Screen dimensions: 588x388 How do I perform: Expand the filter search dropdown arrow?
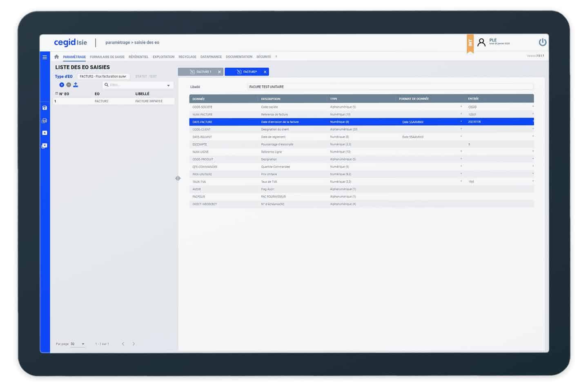168,85
